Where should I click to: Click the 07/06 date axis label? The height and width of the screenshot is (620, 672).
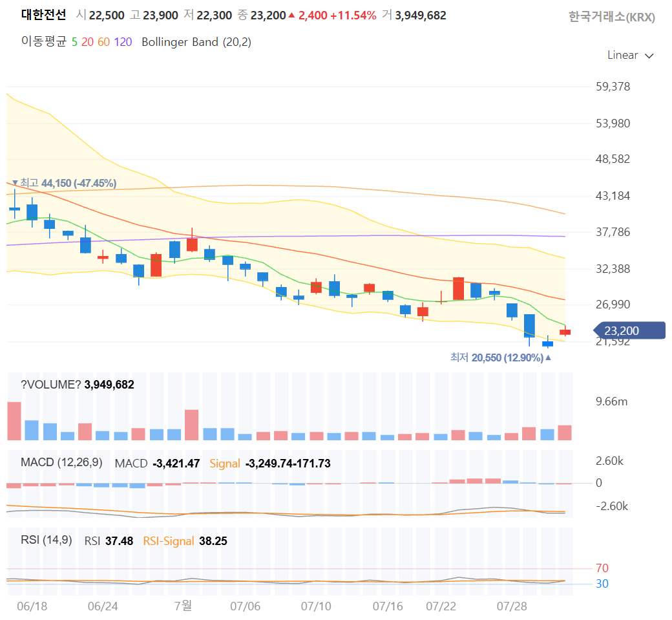tap(245, 606)
